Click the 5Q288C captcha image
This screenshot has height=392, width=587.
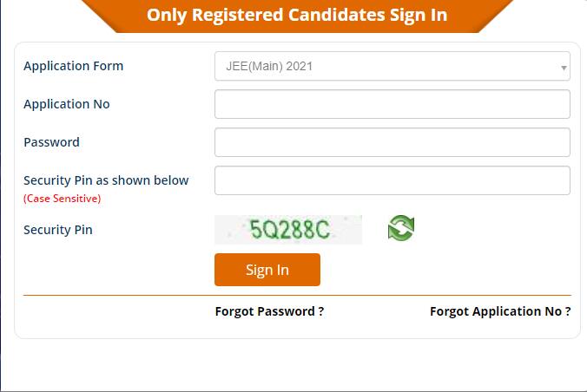coord(288,229)
